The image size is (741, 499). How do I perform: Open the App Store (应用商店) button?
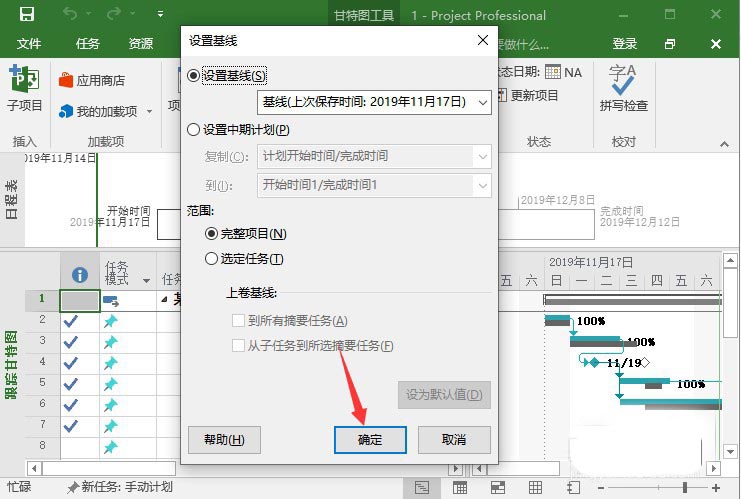[x=92, y=80]
